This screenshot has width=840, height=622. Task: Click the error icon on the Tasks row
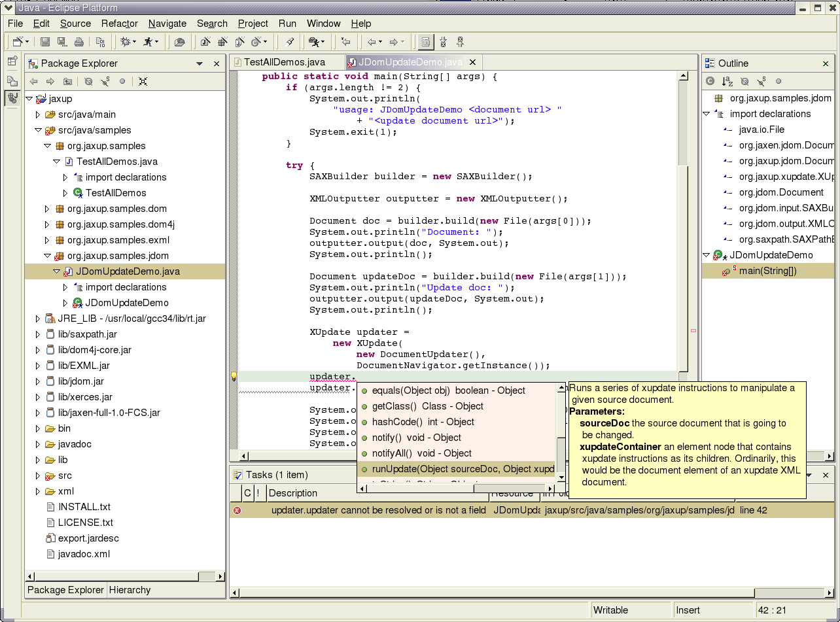tap(237, 510)
